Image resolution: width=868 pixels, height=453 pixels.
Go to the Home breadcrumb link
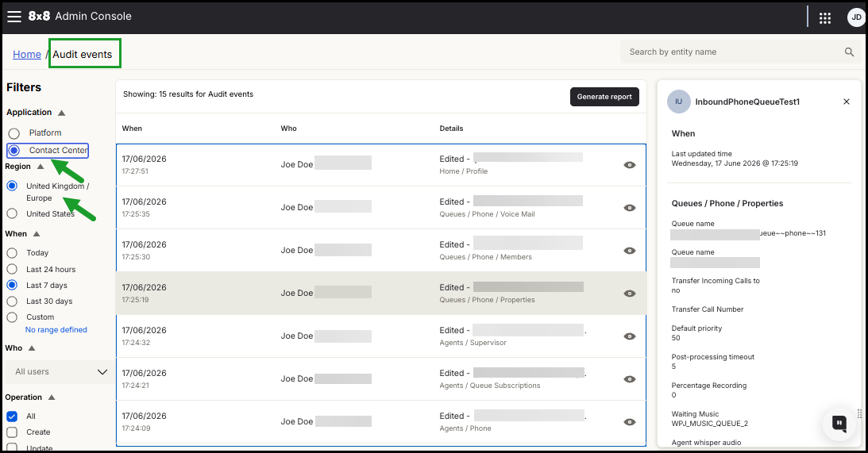(x=26, y=55)
